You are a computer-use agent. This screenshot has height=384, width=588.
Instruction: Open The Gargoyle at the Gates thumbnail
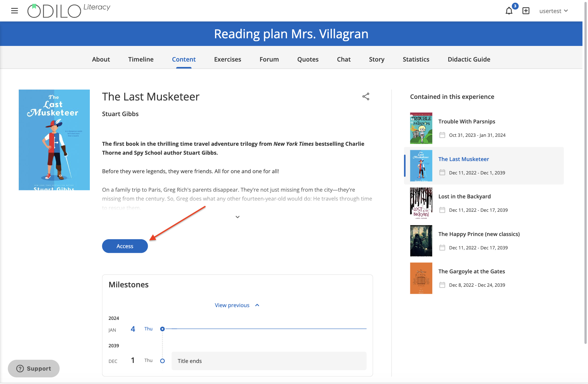click(421, 278)
